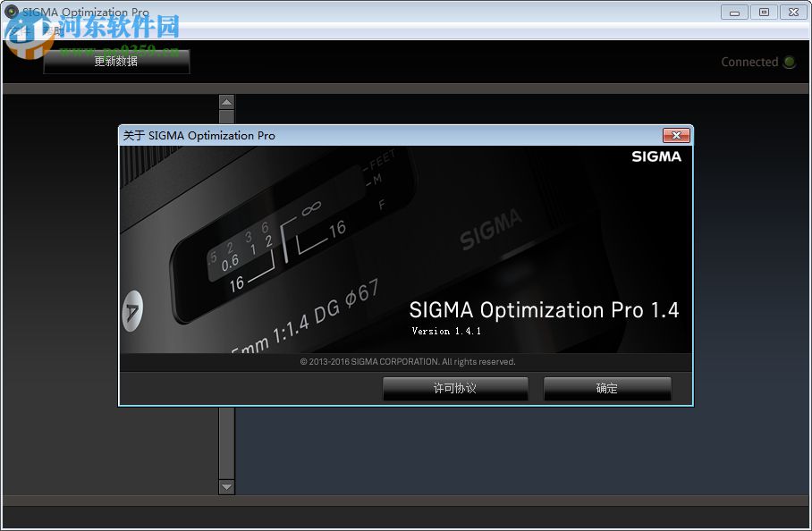Viewport: 812px width, 531px height.
Task: Click the SIGMA CORPORATION copyright text
Action: [x=409, y=362]
